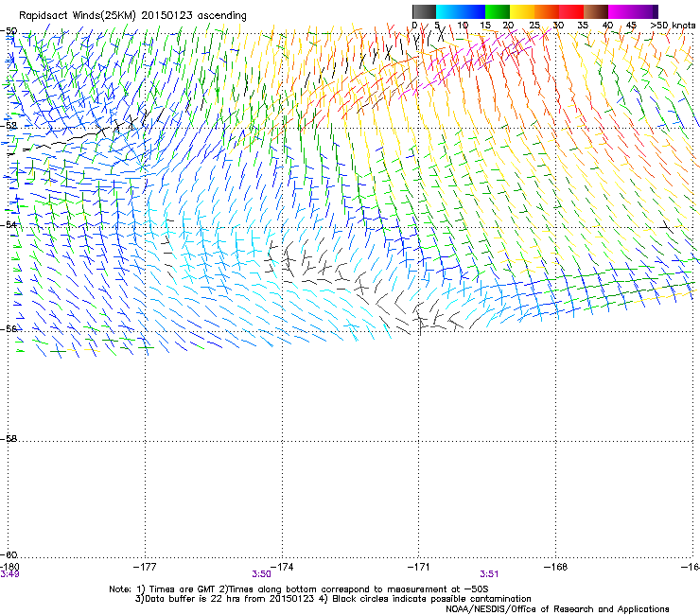This screenshot has height=615, width=700.
Task: Click the -56 latitude axis label
Action: click(x=9, y=328)
